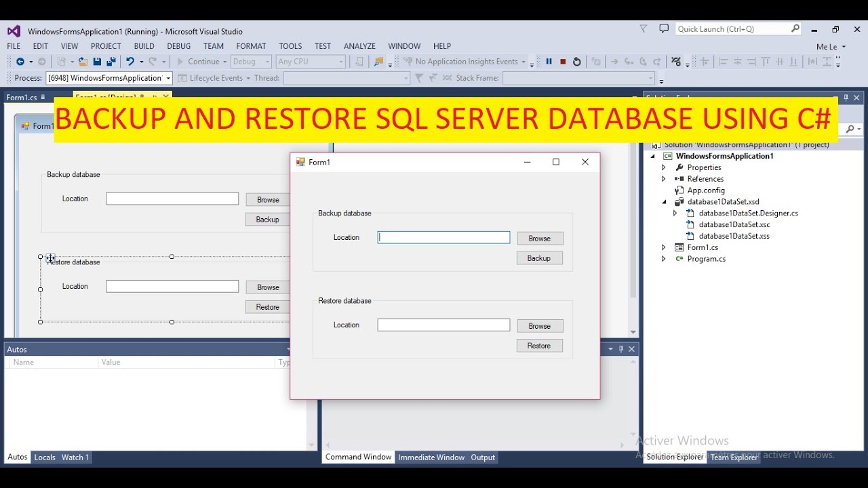Select App.config in Solution Explorer
Viewport: 868px width, 488px height.
pyautogui.click(x=706, y=190)
